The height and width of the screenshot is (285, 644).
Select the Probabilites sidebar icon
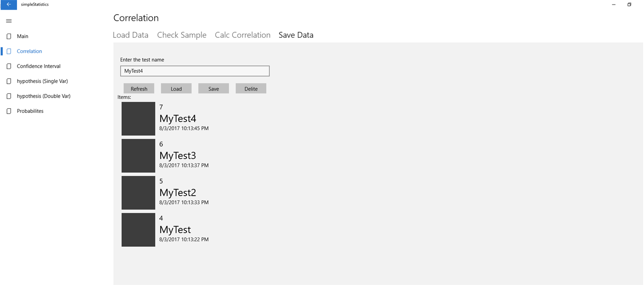[8, 111]
